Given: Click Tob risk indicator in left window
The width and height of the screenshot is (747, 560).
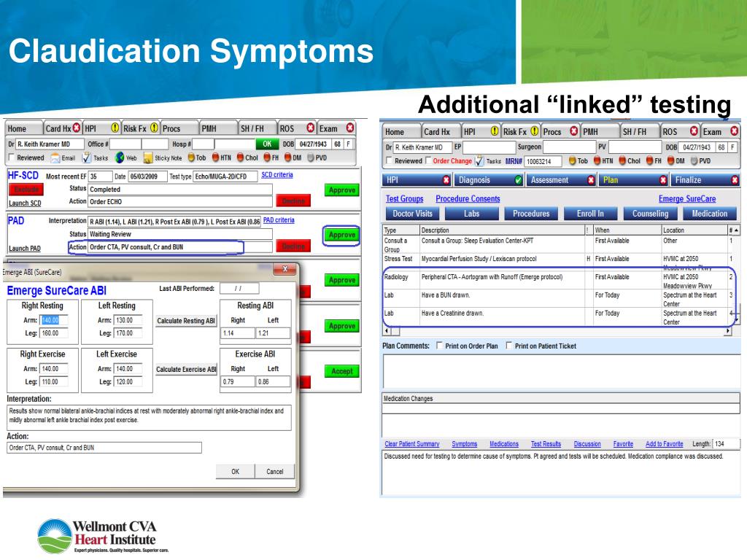Looking at the screenshot, I should point(192,157).
